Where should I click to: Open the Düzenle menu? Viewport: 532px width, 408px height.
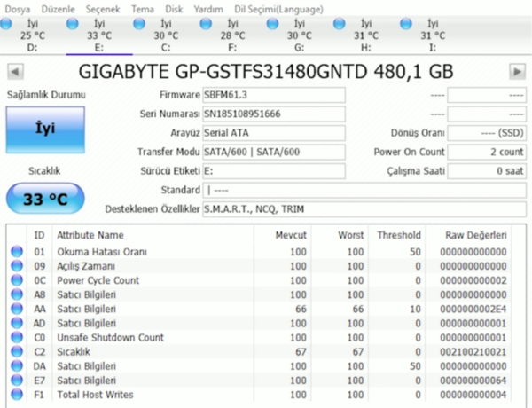tap(58, 9)
